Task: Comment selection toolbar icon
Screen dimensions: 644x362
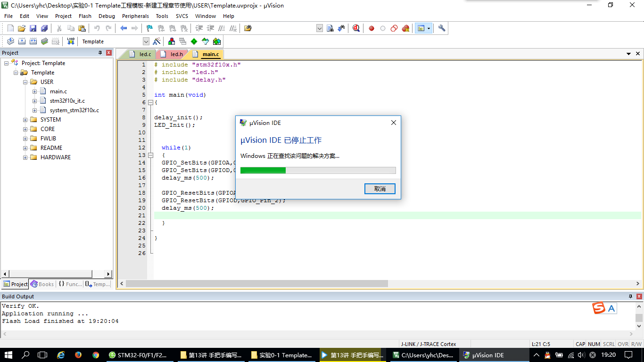Action: click(x=222, y=28)
